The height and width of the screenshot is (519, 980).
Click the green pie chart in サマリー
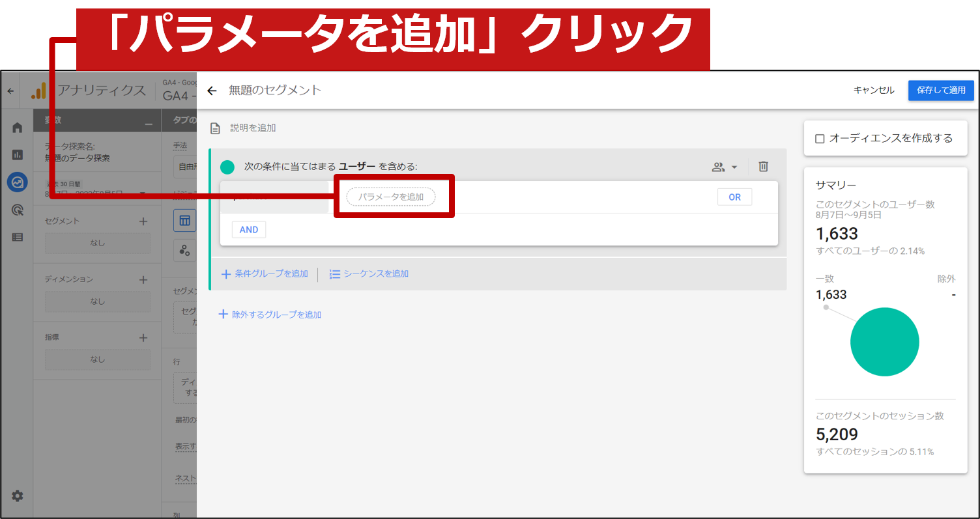884,343
